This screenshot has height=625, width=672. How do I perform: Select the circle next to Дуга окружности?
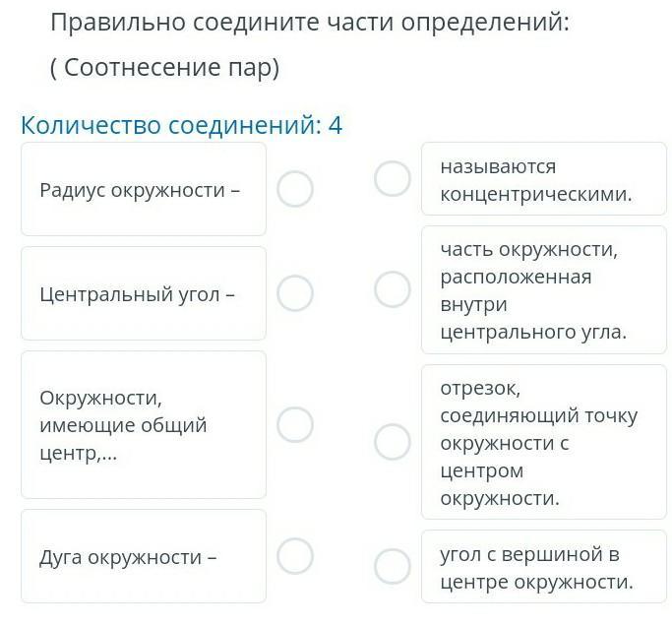295,556
